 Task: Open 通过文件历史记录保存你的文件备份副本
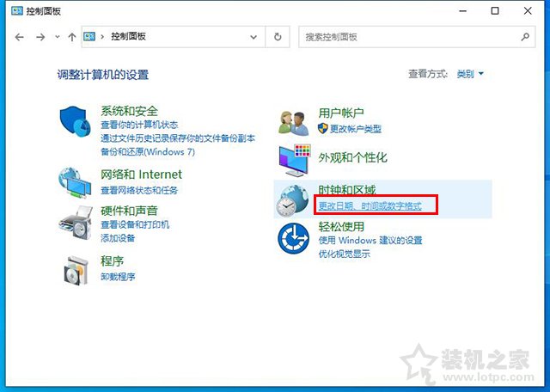pos(178,138)
